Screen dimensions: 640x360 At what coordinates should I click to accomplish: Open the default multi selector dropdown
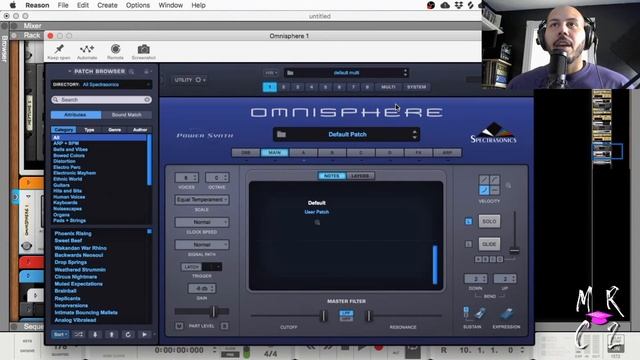346,73
